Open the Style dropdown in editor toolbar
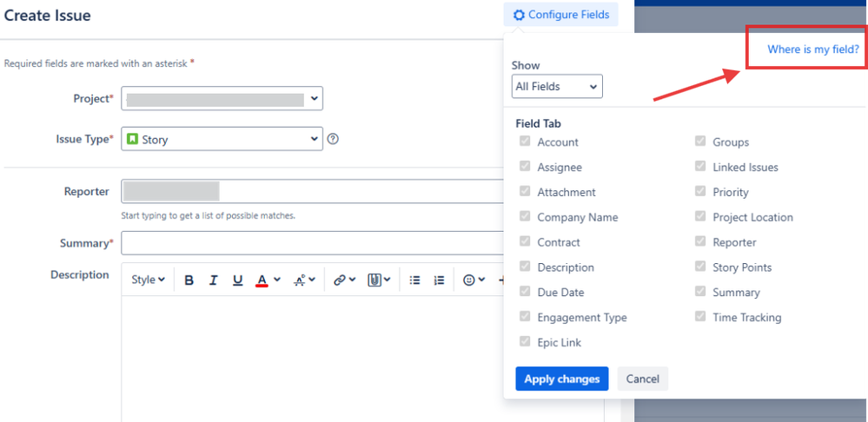The width and height of the screenshot is (868, 422). click(x=148, y=280)
